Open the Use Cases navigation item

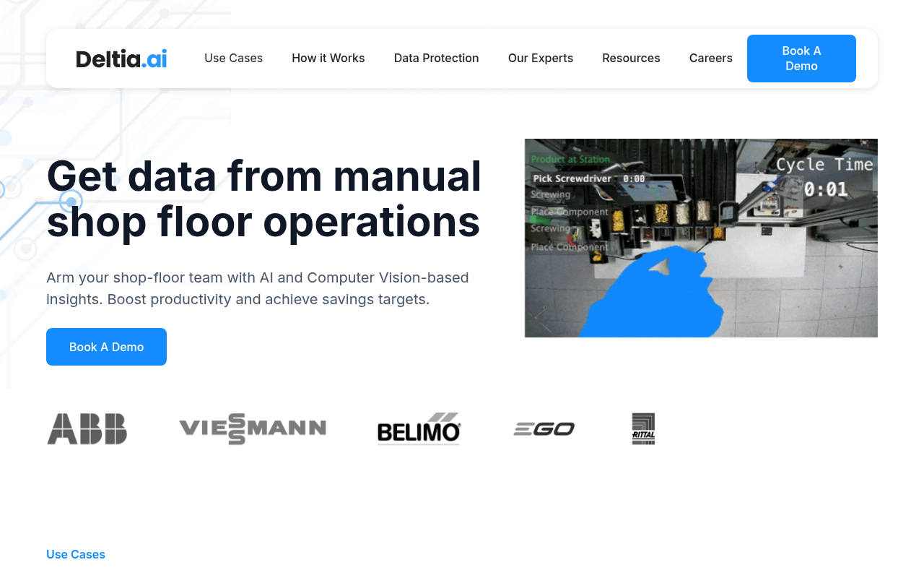[233, 58]
